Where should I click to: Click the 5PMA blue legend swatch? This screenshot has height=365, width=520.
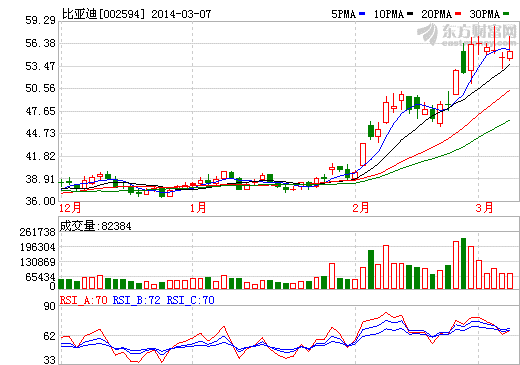click(x=362, y=14)
